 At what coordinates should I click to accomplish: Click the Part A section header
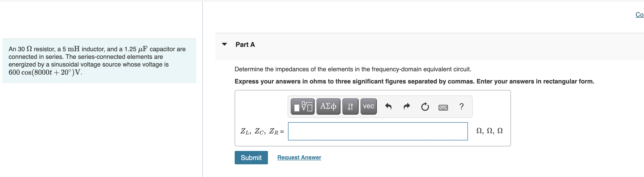pyautogui.click(x=245, y=44)
